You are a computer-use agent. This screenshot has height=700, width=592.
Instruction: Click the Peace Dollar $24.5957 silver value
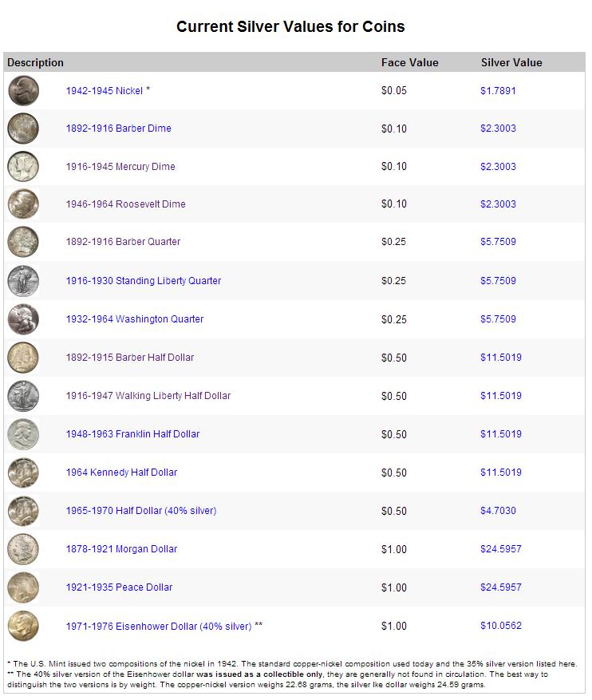[500, 587]
